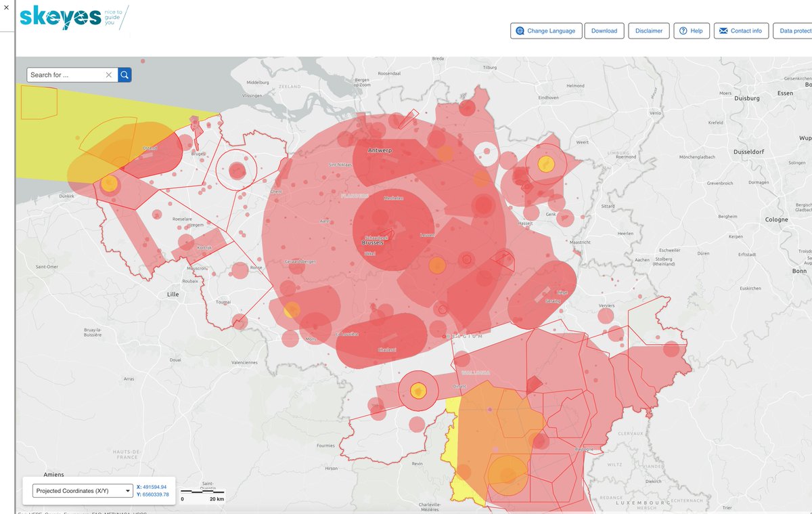
Task: Click the Mechelen label on the map
Action: [x=393, y=198]
